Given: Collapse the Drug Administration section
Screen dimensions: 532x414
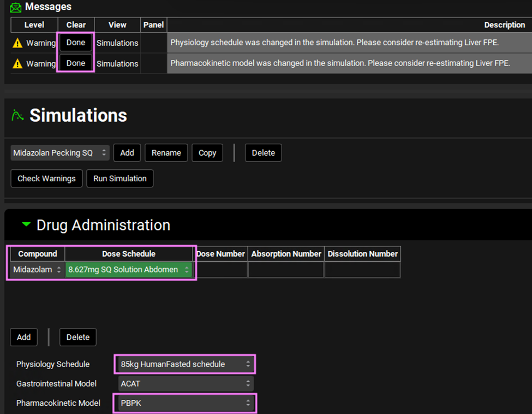Looking at the screenshot, I should [x=26, y=224].
